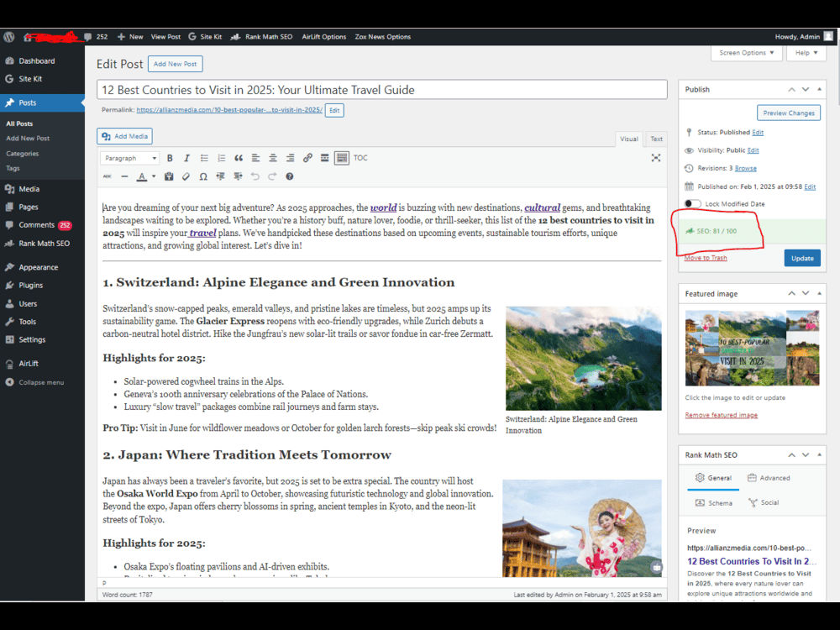Open WordPress logo menu in admin bar

(9, 37)
